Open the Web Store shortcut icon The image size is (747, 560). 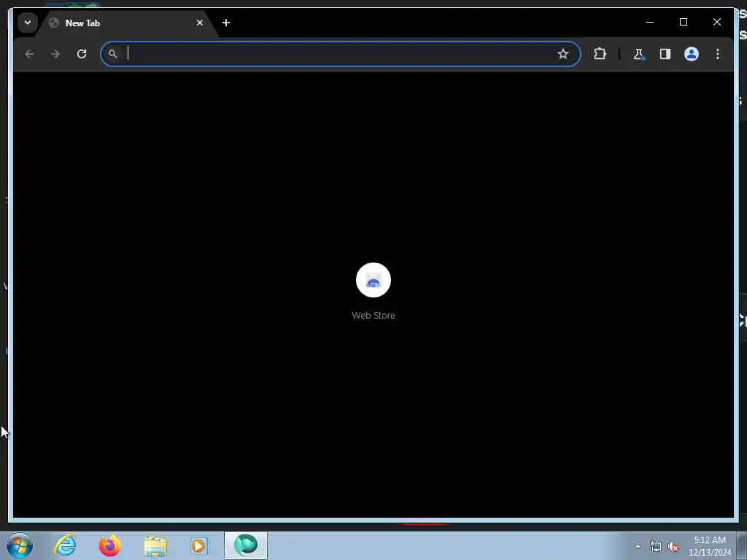[x=373, y=280]
